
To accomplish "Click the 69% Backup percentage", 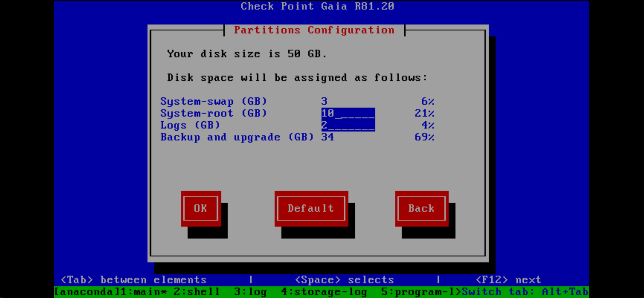I will [424, 137].
